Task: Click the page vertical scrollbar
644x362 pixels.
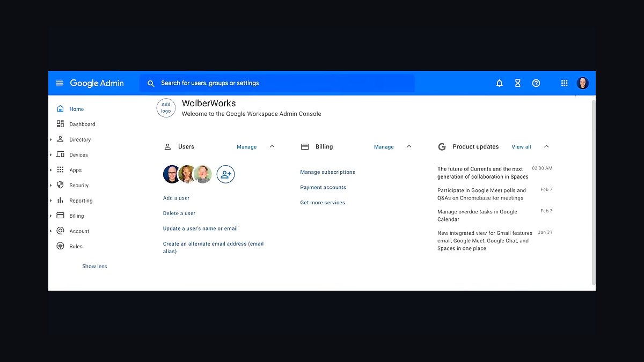Action: [593, 192]
